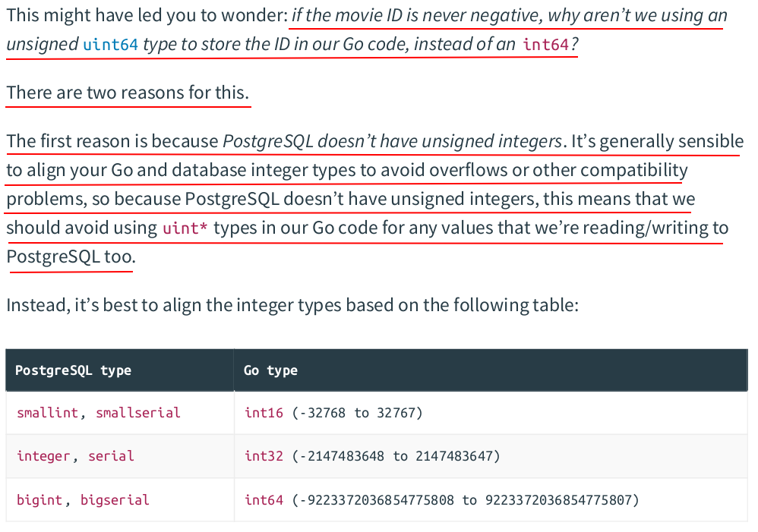Click the range text -2147483648 to 2147483647
This screenshot has width=758, height=532.
pos(396,457)
